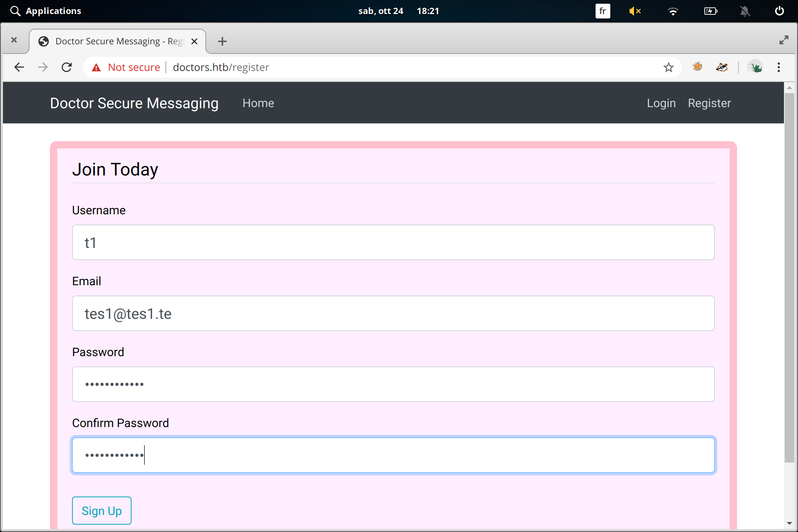Screen dimensions: 798x532
Task: Toggle the notifications bell in the panel
Action: [745, 11]
